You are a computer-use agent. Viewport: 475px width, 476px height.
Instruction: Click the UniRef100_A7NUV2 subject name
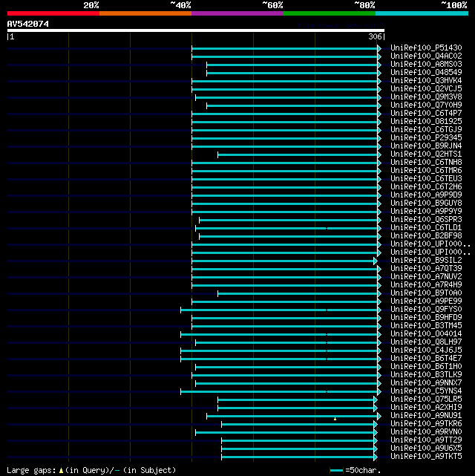[x=426, y=277]
